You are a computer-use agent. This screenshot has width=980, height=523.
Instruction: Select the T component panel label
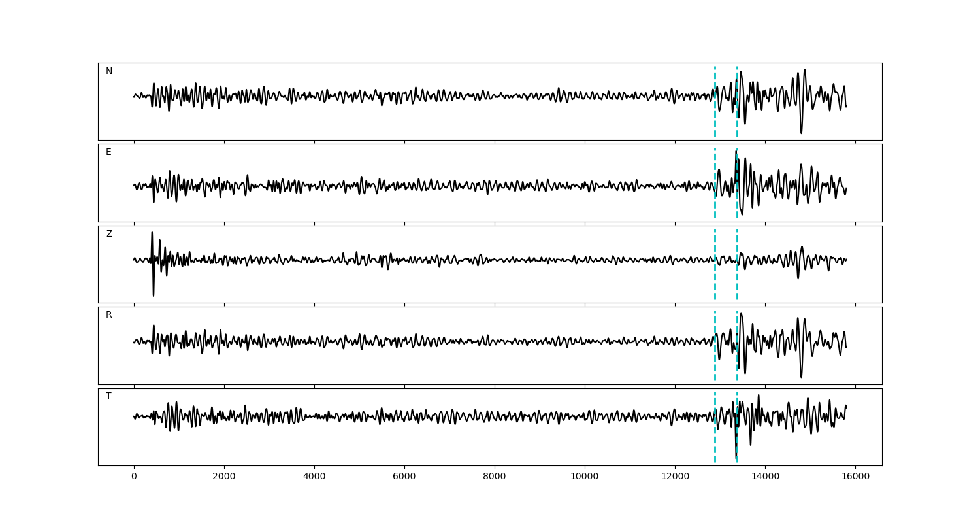[x=108, y=396]
